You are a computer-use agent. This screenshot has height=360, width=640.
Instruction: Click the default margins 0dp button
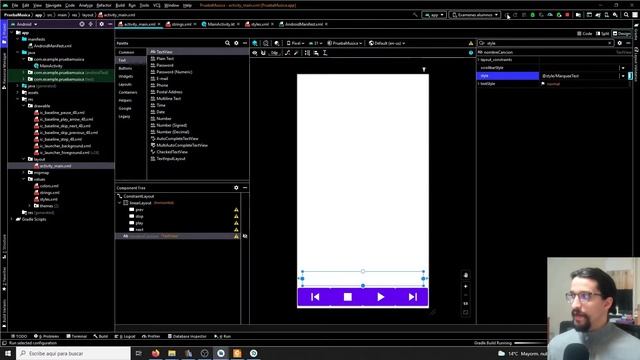coord(275,53)
